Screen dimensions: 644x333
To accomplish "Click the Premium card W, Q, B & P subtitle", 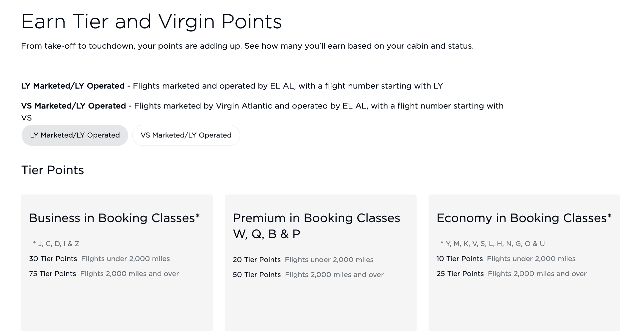I will pos(266,234).
